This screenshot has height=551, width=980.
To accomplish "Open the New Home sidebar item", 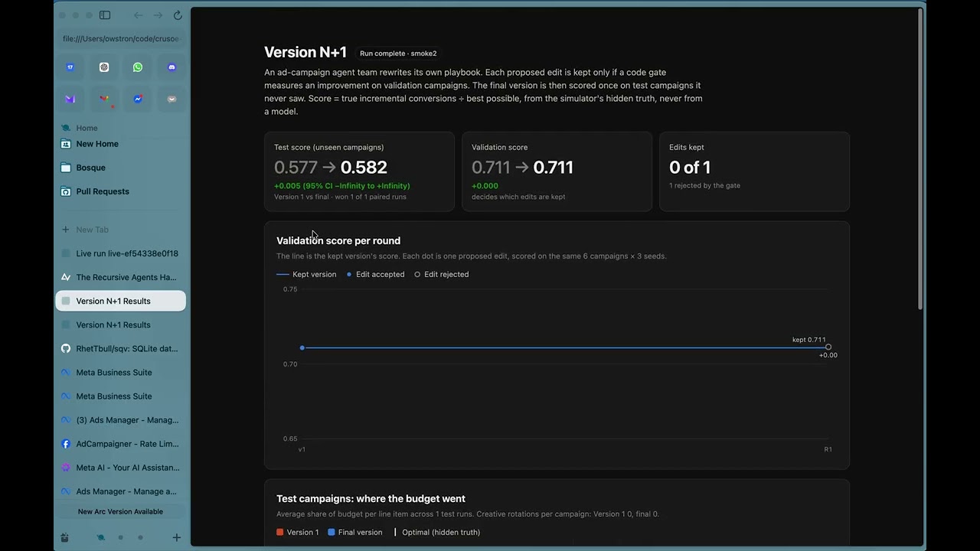I will coord(120,144).
